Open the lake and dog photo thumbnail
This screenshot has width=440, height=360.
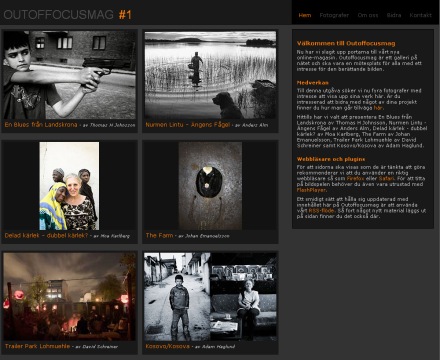coord(210,75)
